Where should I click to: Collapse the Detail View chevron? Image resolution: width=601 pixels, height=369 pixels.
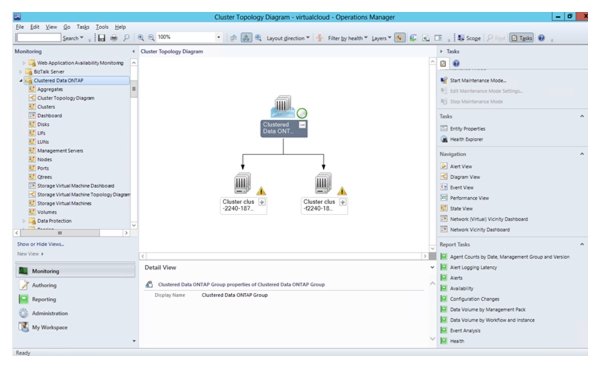click(x=432, y=267)
